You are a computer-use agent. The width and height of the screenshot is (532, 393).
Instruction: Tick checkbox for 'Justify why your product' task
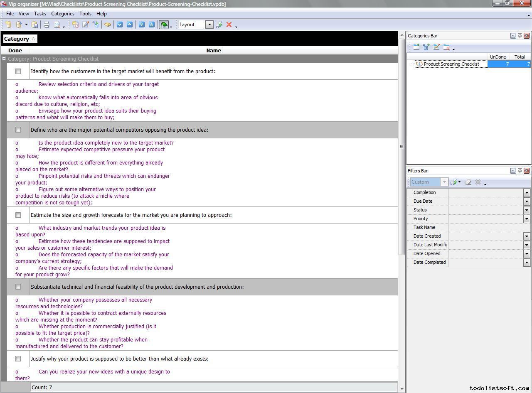tap(18, 359)
